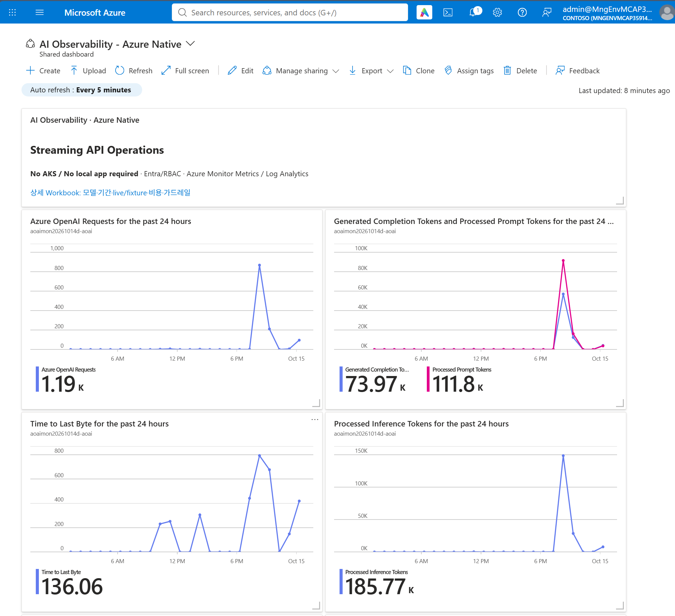The height and width of the screenshot is (616, 675).
Task: Open the portal hamburger menu
Action: click(40, 13)
